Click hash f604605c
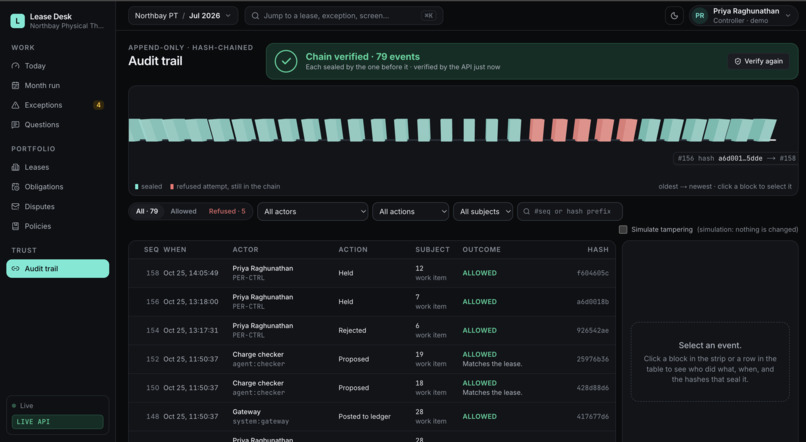The width and height of the screenshot is (806, 442). point(593,273)
